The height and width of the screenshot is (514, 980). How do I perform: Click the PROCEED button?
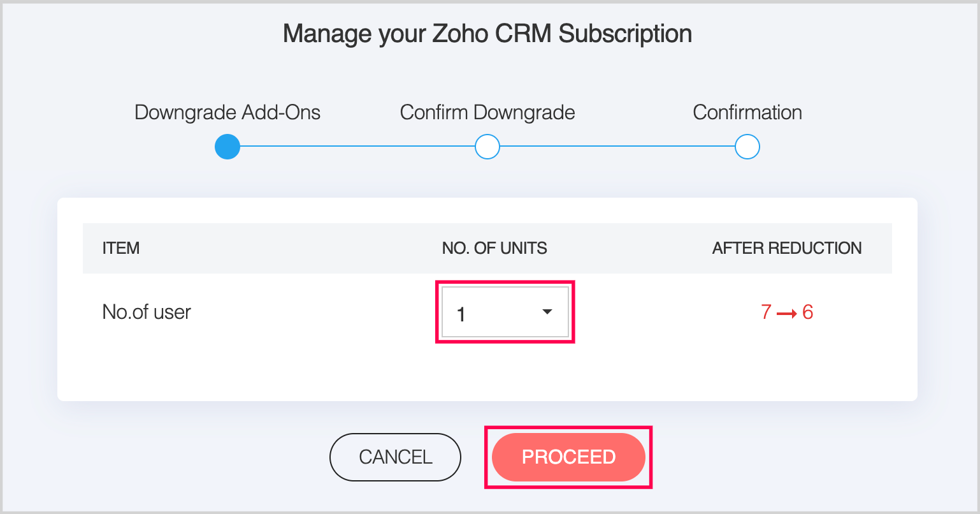[568, 457]
